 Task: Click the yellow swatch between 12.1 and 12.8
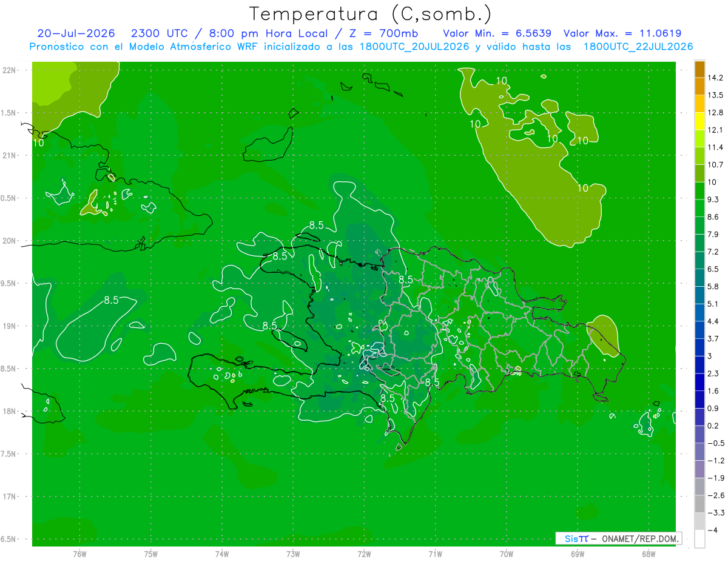699,121
